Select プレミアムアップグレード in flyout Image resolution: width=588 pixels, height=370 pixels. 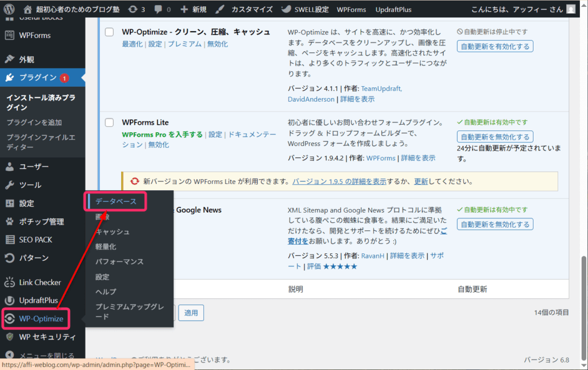point(129,311)
